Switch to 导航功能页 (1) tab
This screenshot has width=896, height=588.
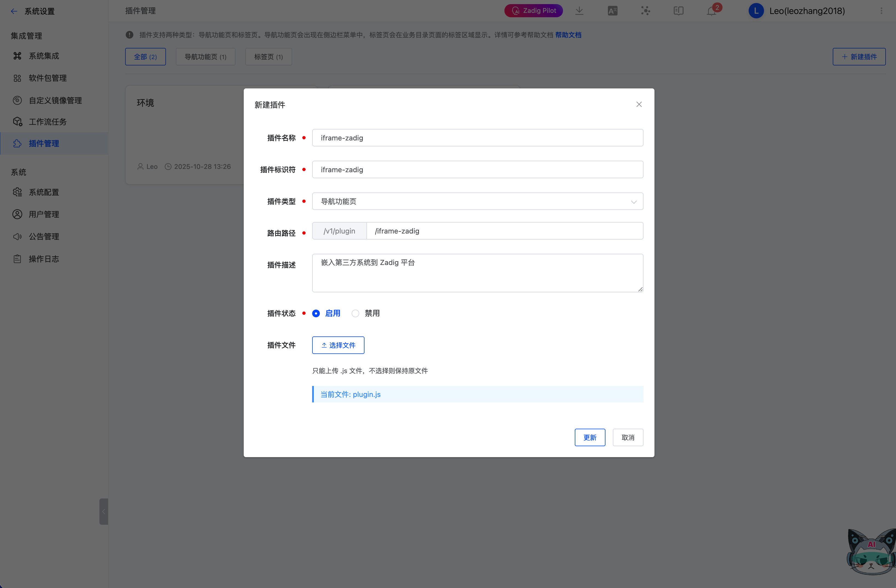(205, 57)
